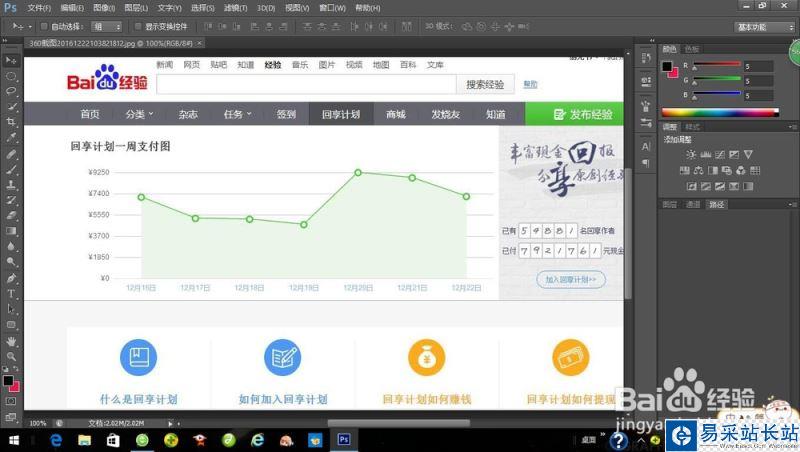The width and height of the screenshot is (800, 452).
Task: Close the 360截图 document tab
Action: pyautogui.click(x=199, y=43)
